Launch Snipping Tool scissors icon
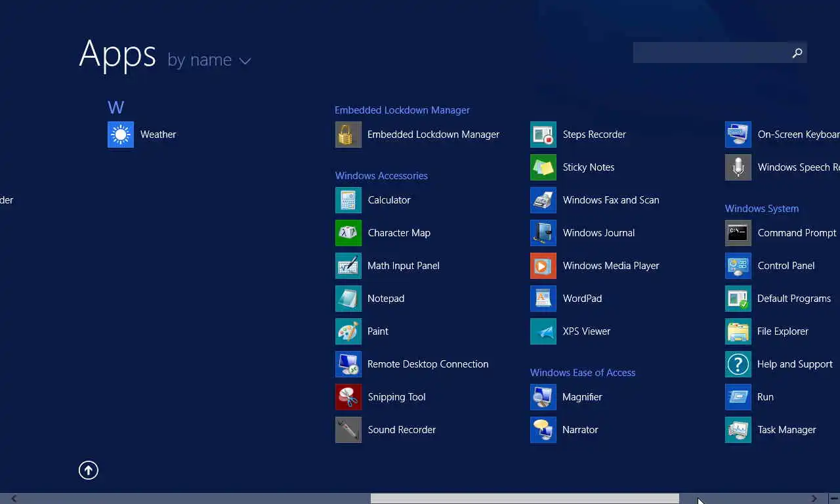The width and height of the screenshot is (840, 504). click(348, 397)
